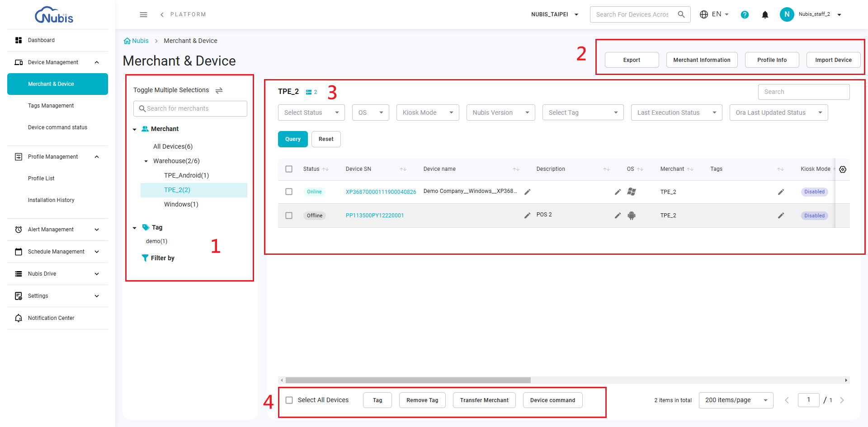Open the Select Status dropdown
Image resolution: width=868 pixels, height=427 pixels.
[311, 113]
